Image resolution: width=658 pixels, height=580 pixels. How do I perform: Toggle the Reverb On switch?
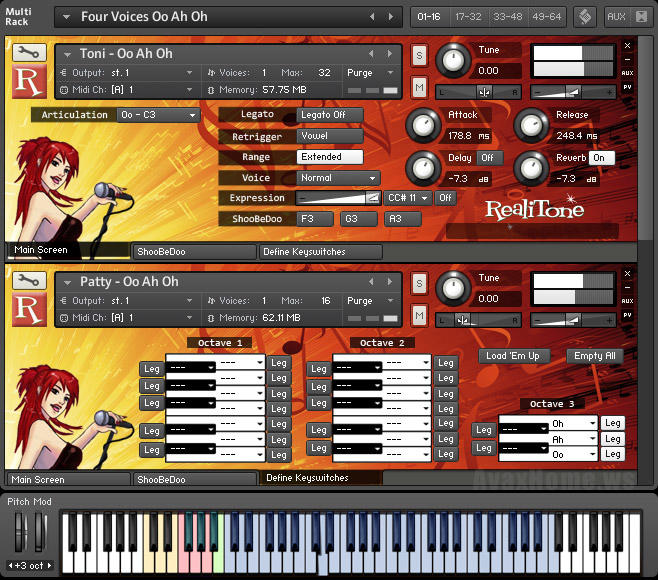tap(599, 158)
